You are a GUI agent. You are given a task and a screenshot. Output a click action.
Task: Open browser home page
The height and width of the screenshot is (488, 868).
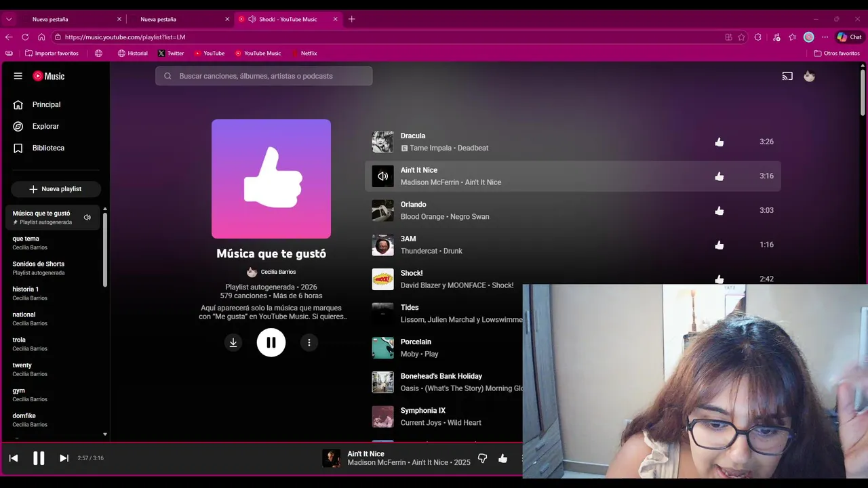[x=41, y=37]
